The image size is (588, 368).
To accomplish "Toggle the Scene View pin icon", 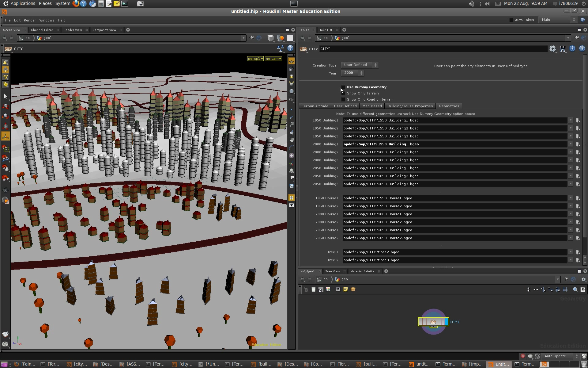I will point(252,38).
